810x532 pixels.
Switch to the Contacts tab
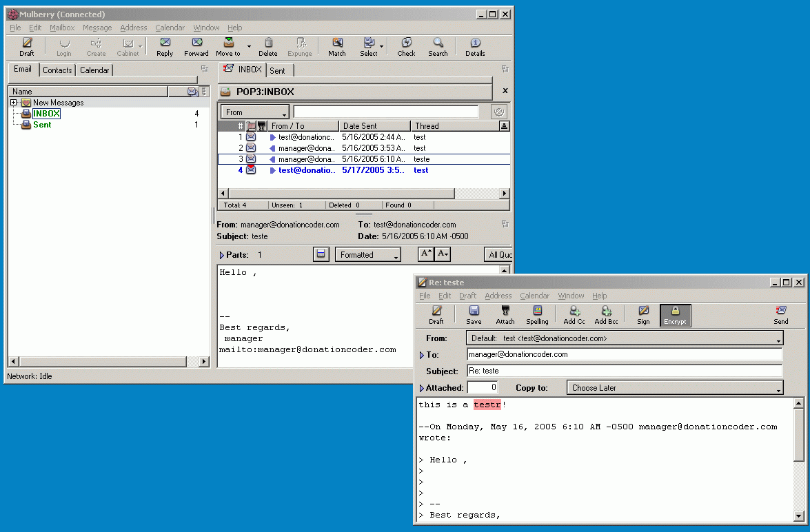coord(57,70)
